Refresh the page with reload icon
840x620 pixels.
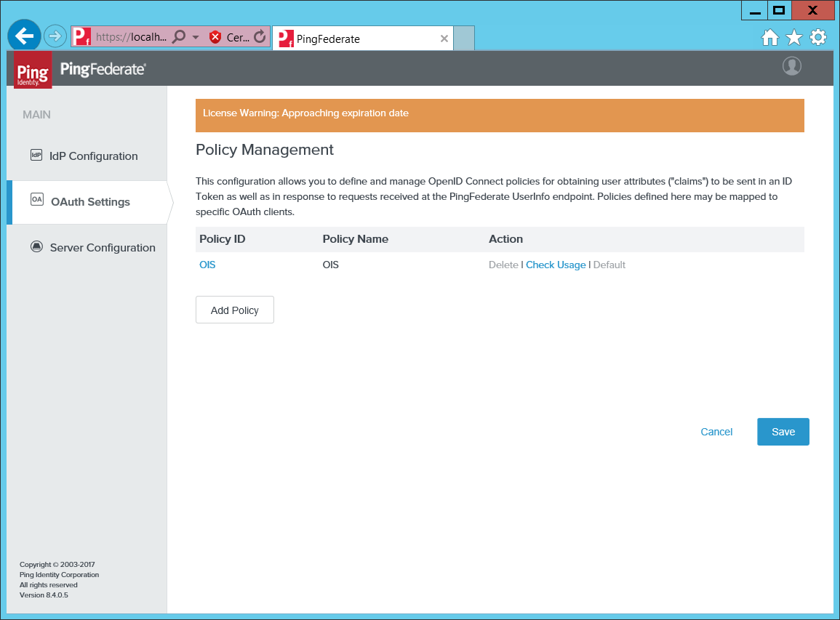(260, 36)
